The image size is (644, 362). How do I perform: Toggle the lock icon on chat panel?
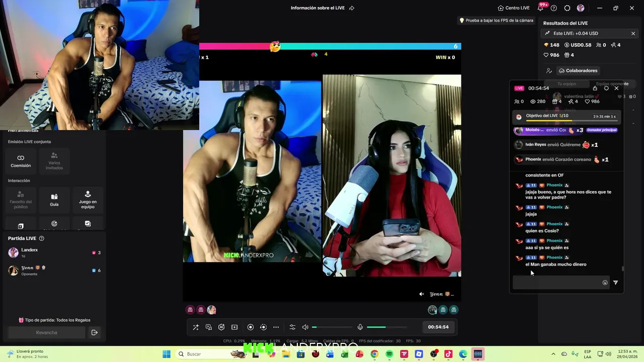[595, 88]
